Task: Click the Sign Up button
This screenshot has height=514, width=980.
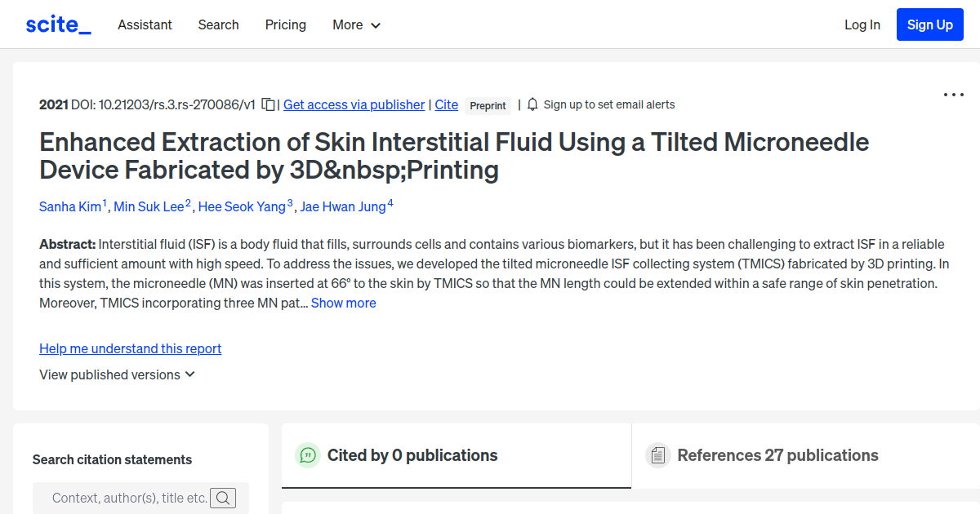Action: tap(929, 24)
